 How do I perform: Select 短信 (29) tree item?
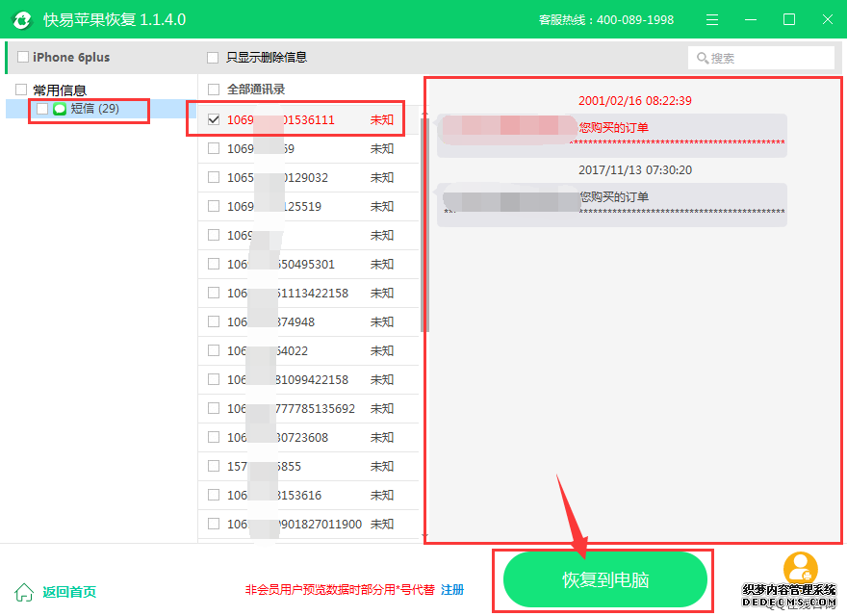tap(94, 109)
